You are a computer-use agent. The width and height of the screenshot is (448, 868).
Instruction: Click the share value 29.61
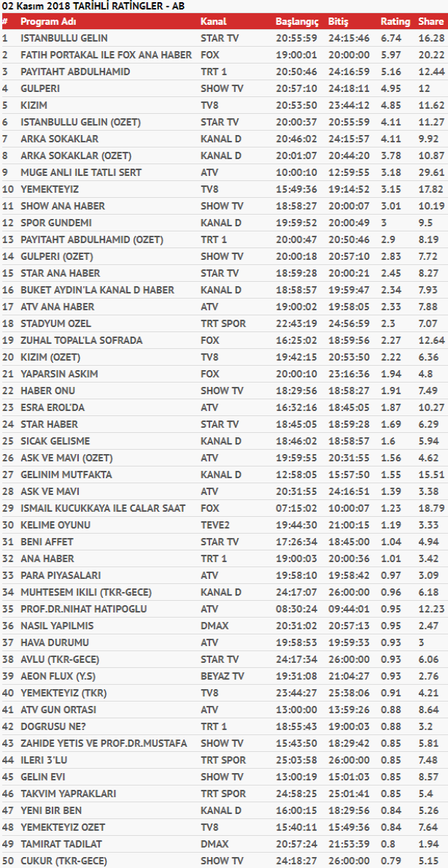(431, 172)
